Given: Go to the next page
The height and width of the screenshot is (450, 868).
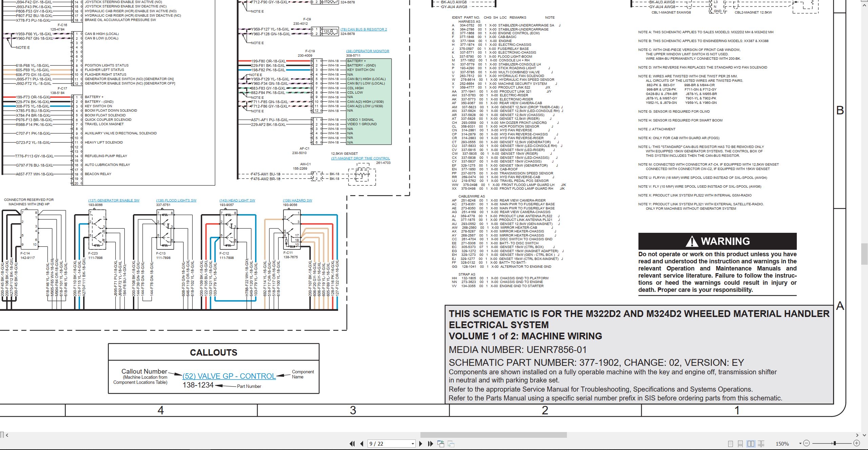Looking at the screenshot, I should click(421, 444).
